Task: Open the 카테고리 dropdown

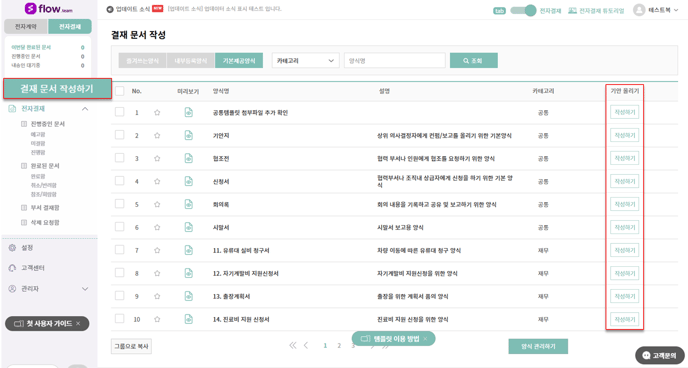Action: 305,61
